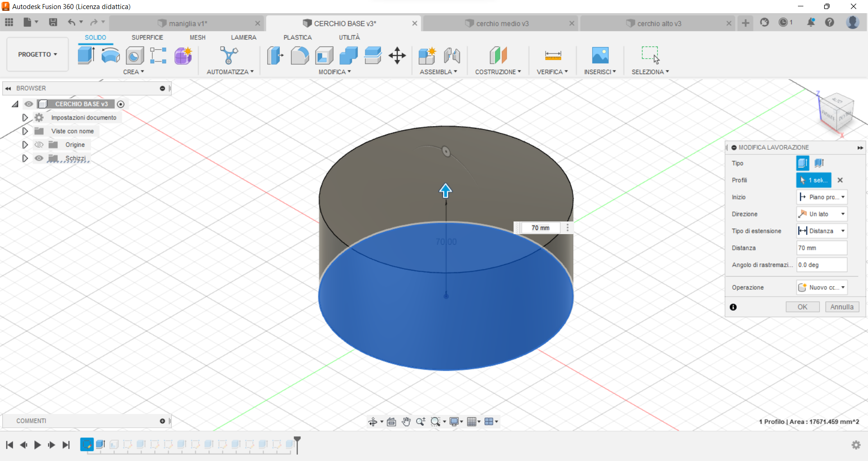
Task: Select the Hole tool icon
Action: 135,56
